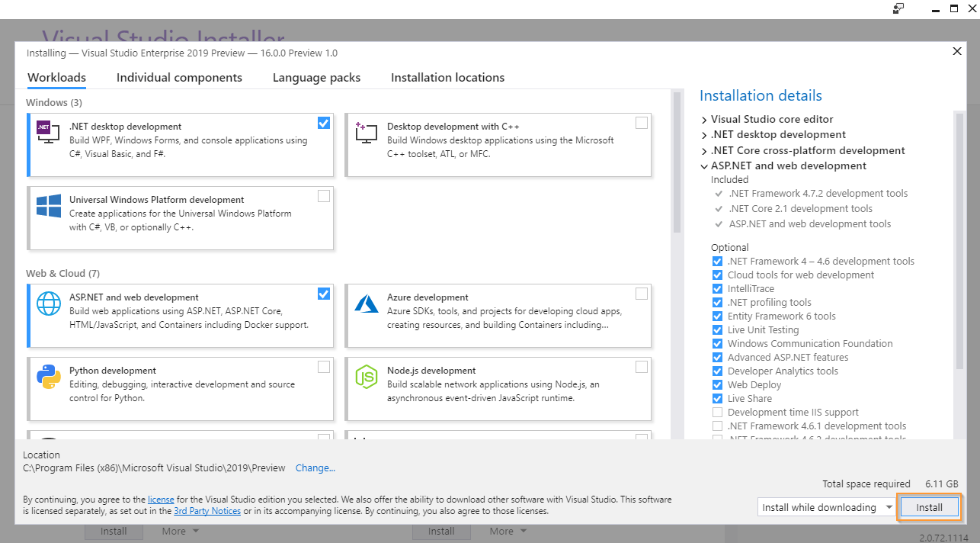Expand .NET Core cross-platform development details
The height and width of the screenshot is (543, 980).
click(704, 151)
